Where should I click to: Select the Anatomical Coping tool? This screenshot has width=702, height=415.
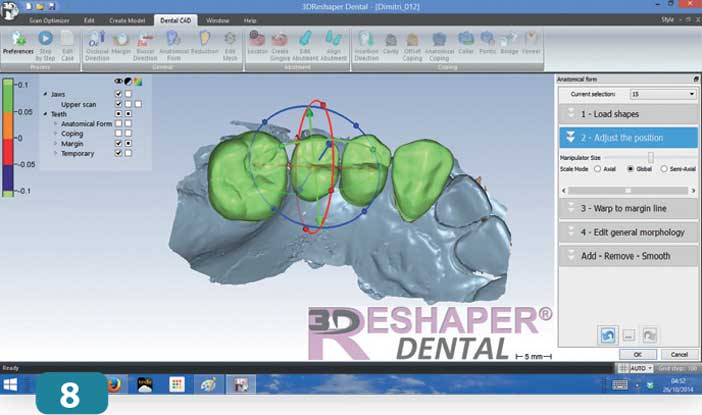tap(439, 46)
